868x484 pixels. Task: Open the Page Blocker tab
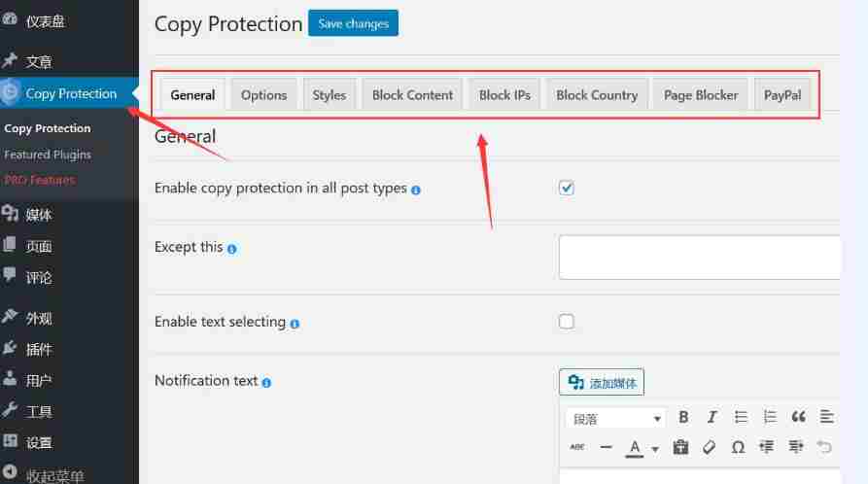click(701, 95)
